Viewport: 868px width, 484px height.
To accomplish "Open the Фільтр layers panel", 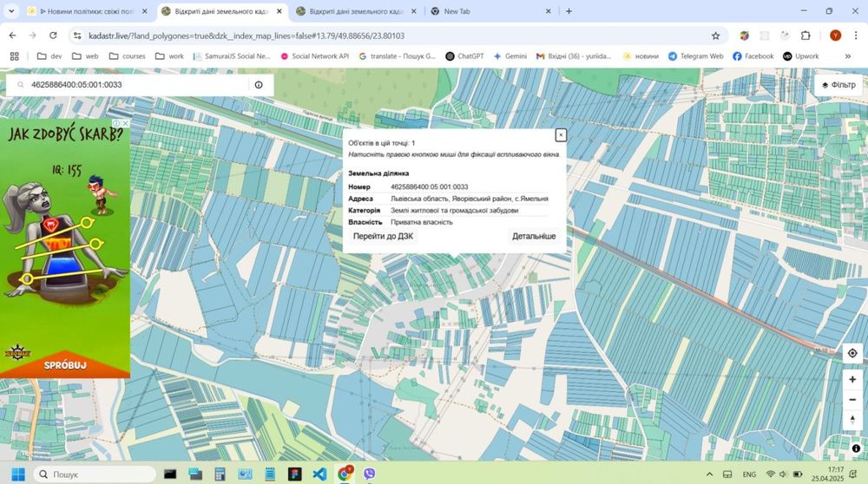I will 838,85.
